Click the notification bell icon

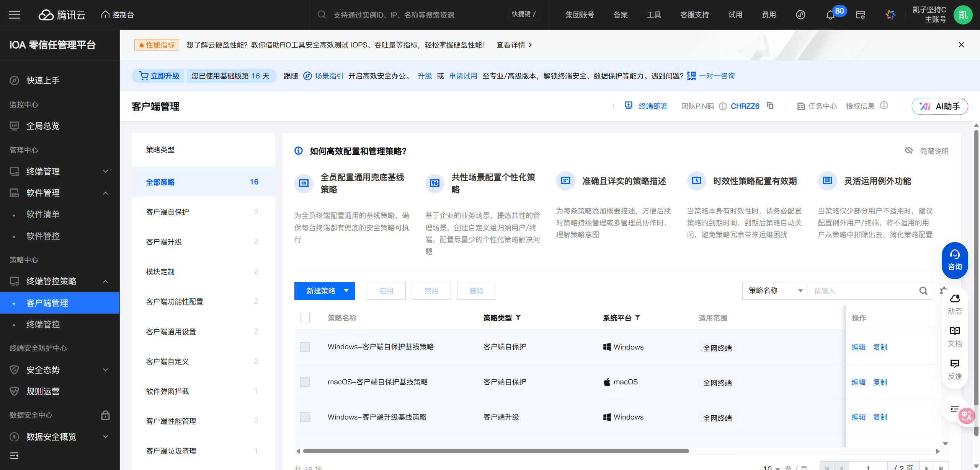[x=830, y=15]
